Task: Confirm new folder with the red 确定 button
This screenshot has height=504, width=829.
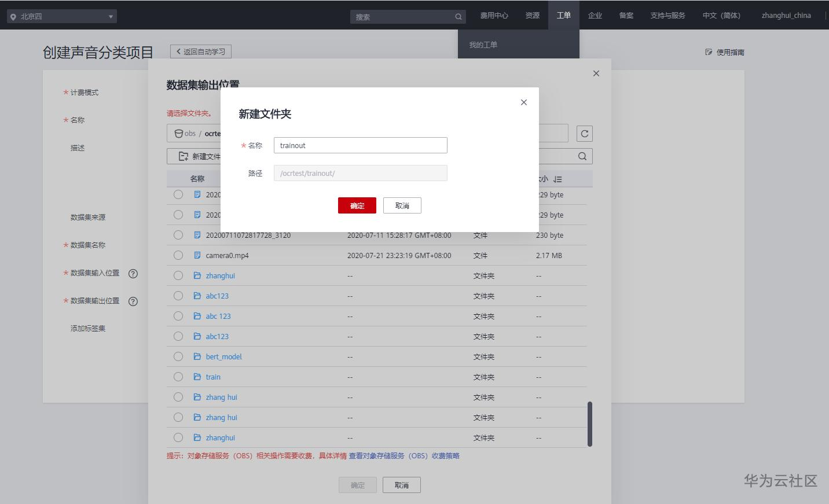Action: click(357, 205)
